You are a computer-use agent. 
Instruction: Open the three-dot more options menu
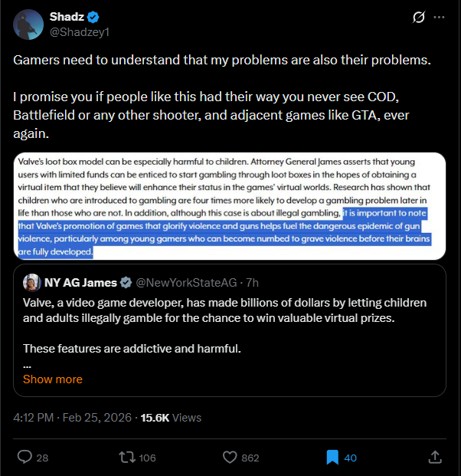(439, 17)
